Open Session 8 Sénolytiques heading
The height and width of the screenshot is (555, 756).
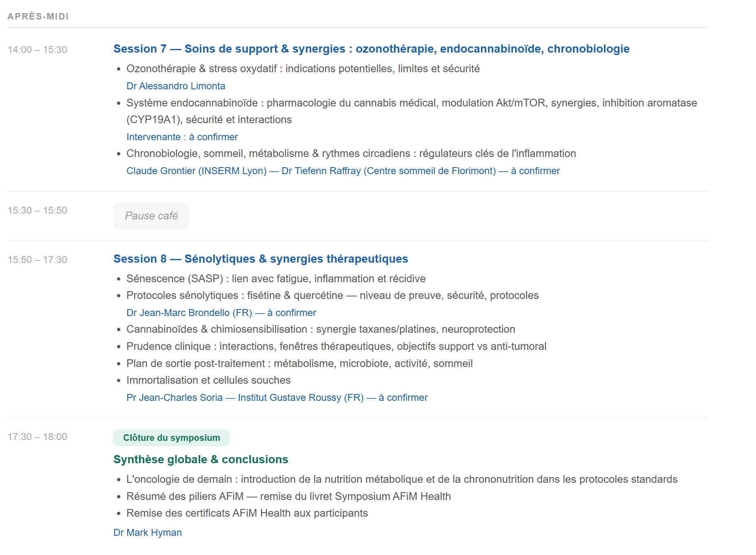261,259
